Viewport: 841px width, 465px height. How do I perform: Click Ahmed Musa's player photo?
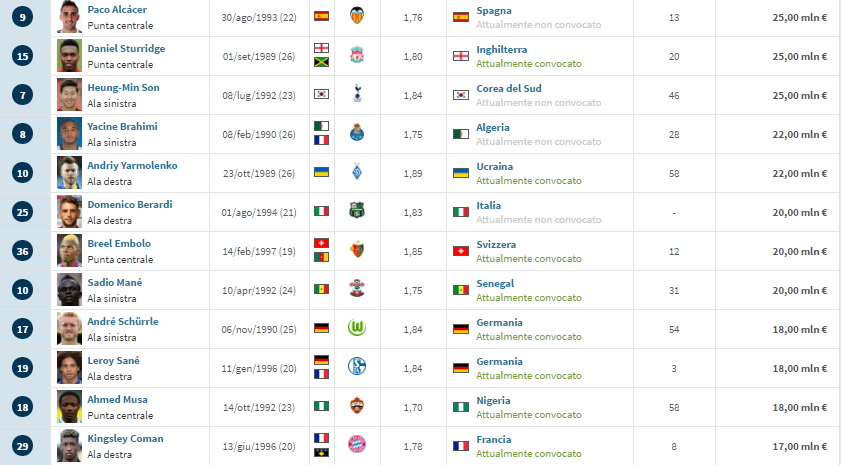pyautogui.click(x=69, y=407)
